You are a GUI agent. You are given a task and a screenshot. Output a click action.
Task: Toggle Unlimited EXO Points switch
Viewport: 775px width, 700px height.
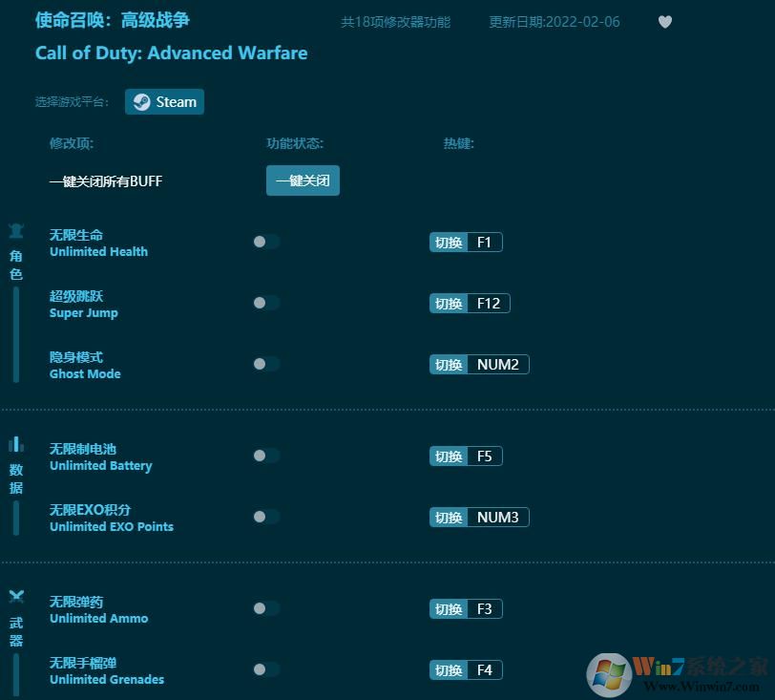pyautogui.click(x=265, y=517)
